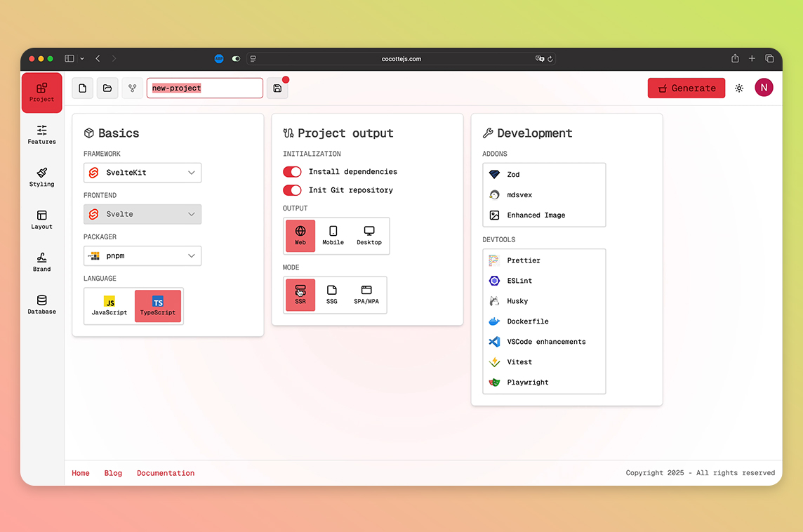
Task: Open the Documentation footer link
Action: point(166,473)
